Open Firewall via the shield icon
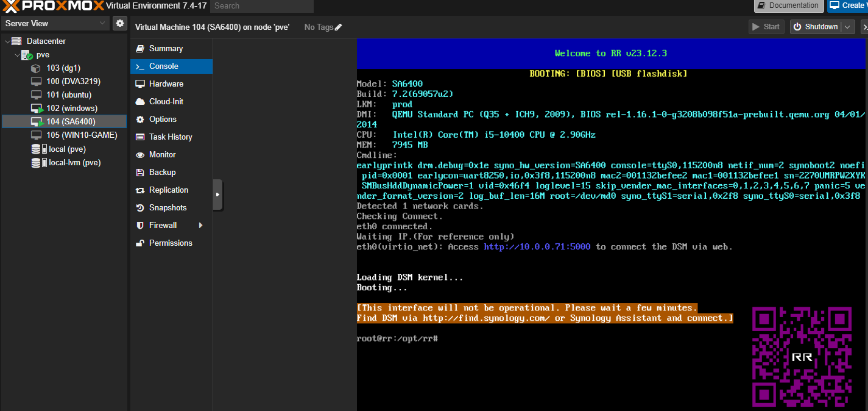 [x=140, y=225]
